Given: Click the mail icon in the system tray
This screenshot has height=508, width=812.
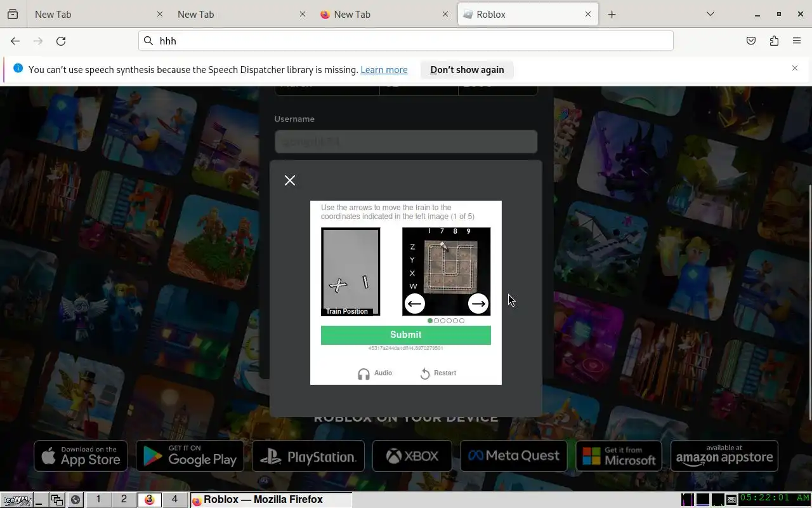Looking at the screenshot, I should click(731, 500).
